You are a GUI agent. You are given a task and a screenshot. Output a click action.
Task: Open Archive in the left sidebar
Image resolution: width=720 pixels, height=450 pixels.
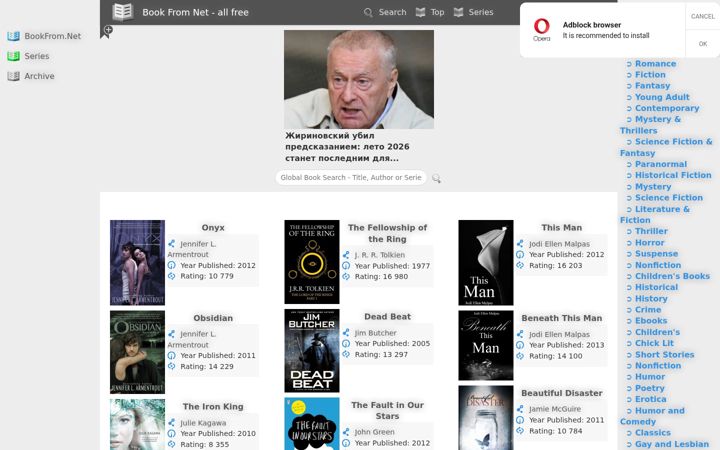tap(39, 76)
